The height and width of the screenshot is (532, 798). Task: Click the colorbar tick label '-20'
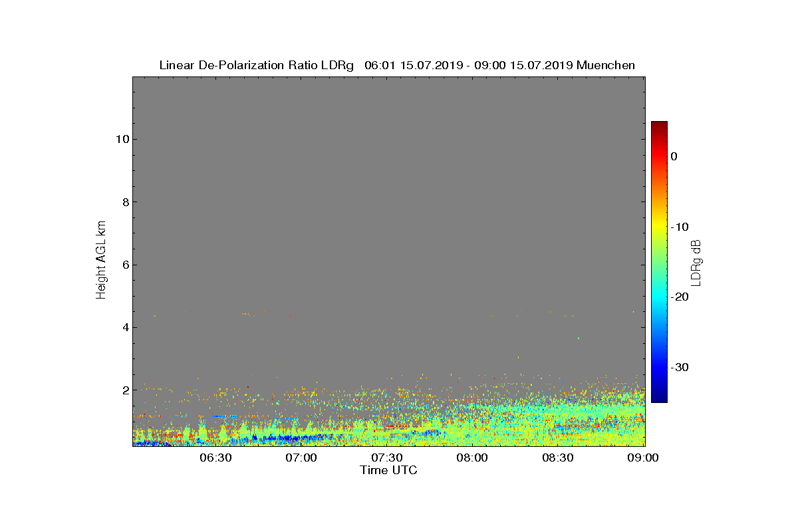(x=679, y=297)
